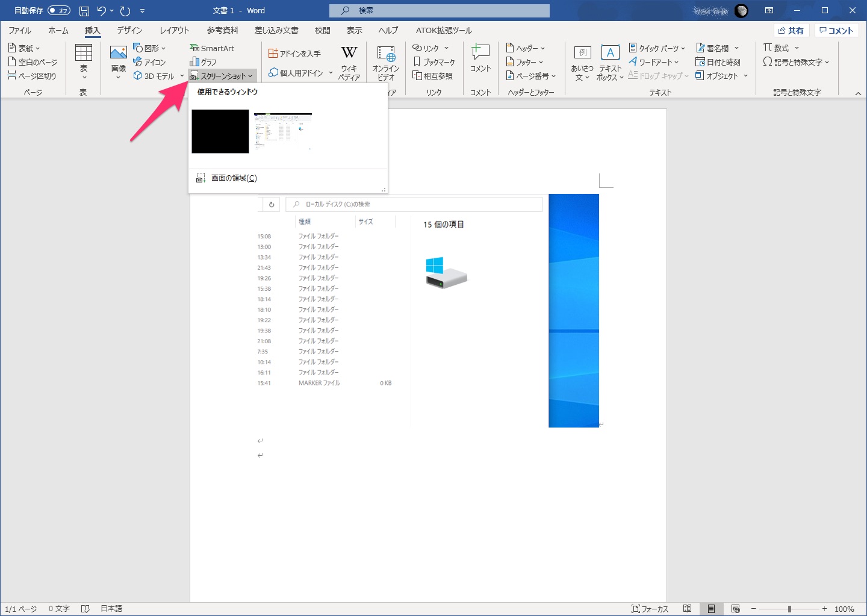
Task: Click the 0 文字 word count
Action: pos(59,609)
